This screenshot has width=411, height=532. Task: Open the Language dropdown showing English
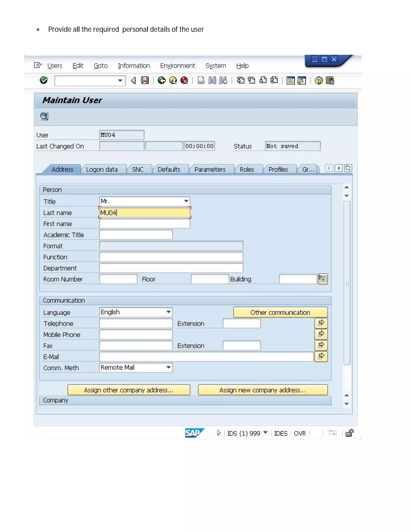[x=169, y=312]
